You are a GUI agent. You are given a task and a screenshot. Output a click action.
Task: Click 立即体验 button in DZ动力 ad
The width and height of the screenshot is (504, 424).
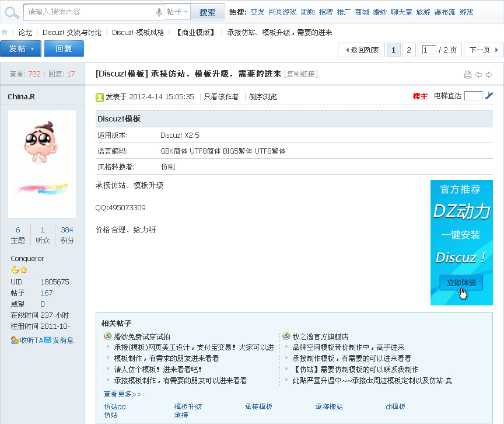coord(461,283)
